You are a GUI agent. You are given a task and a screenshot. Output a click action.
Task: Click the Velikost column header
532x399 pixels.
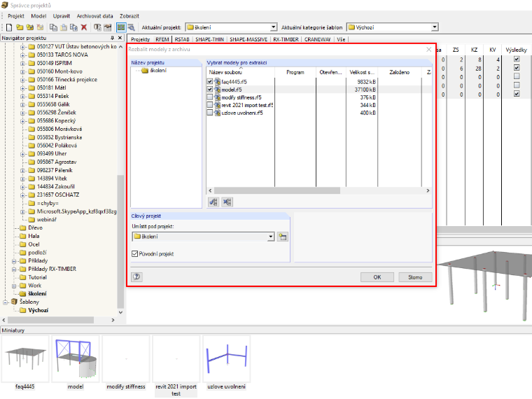coord(362,72)
